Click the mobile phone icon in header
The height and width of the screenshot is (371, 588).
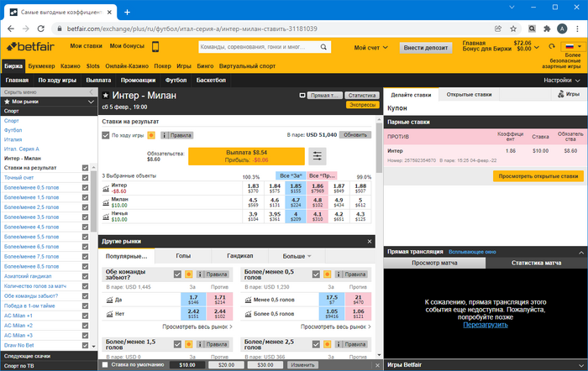[x=155, y=46]
